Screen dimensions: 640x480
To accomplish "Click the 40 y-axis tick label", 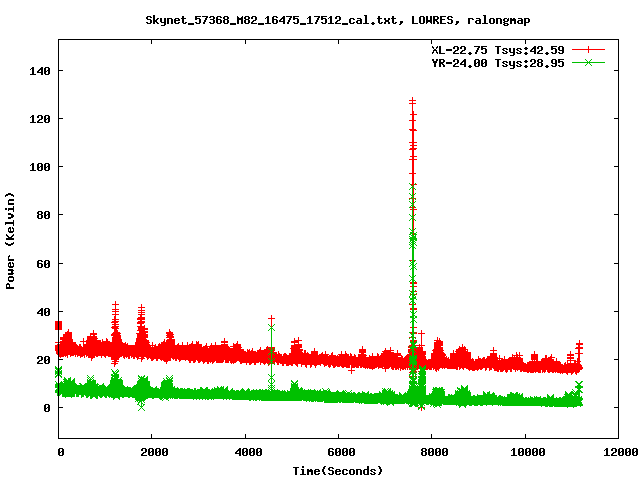I will pos(43,312).
